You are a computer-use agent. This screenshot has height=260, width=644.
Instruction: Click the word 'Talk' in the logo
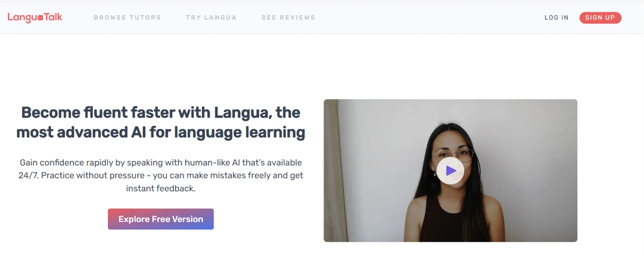pos(53,17)
